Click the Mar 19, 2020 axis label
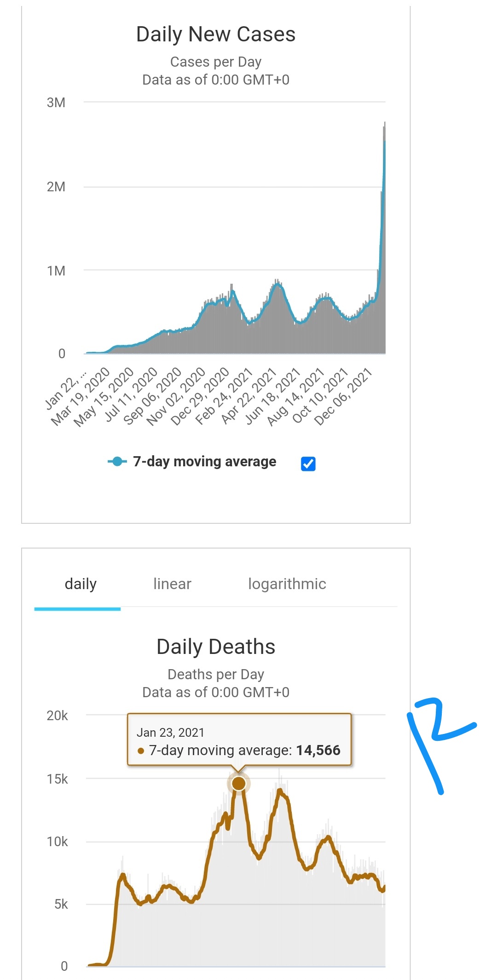This screenshot has height=980, width=486. [81, 397]
